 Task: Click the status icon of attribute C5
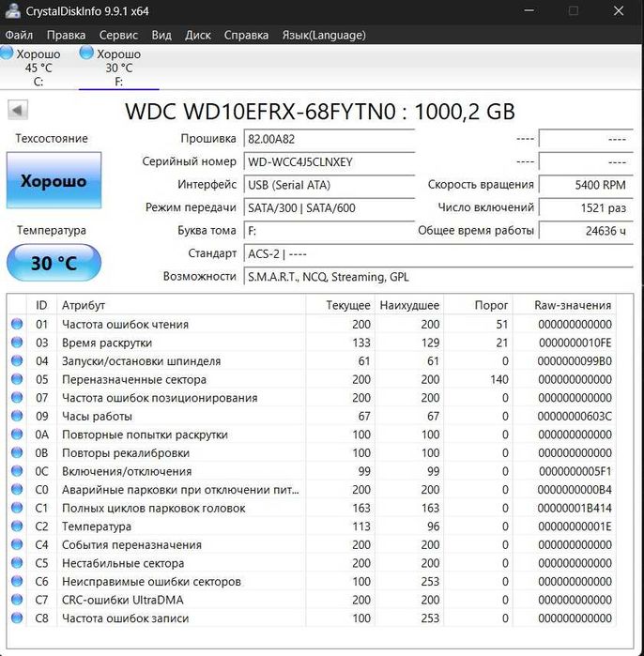tap(17, 563)
